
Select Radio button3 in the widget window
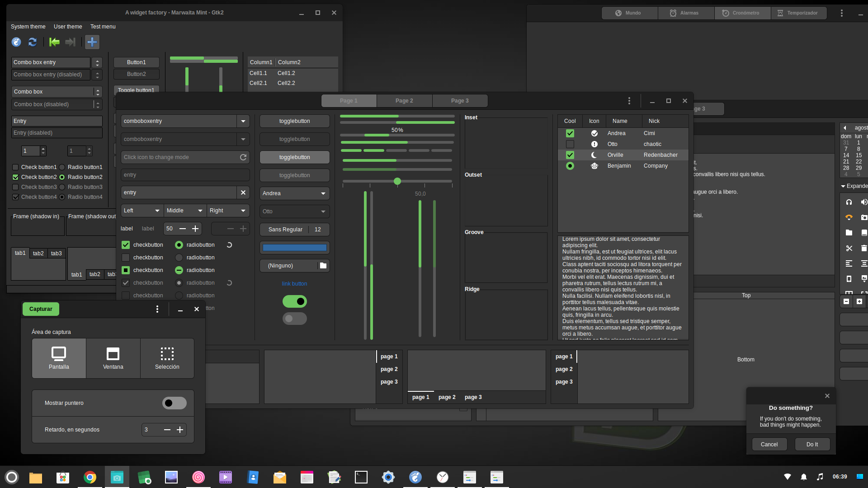point(61,187)
